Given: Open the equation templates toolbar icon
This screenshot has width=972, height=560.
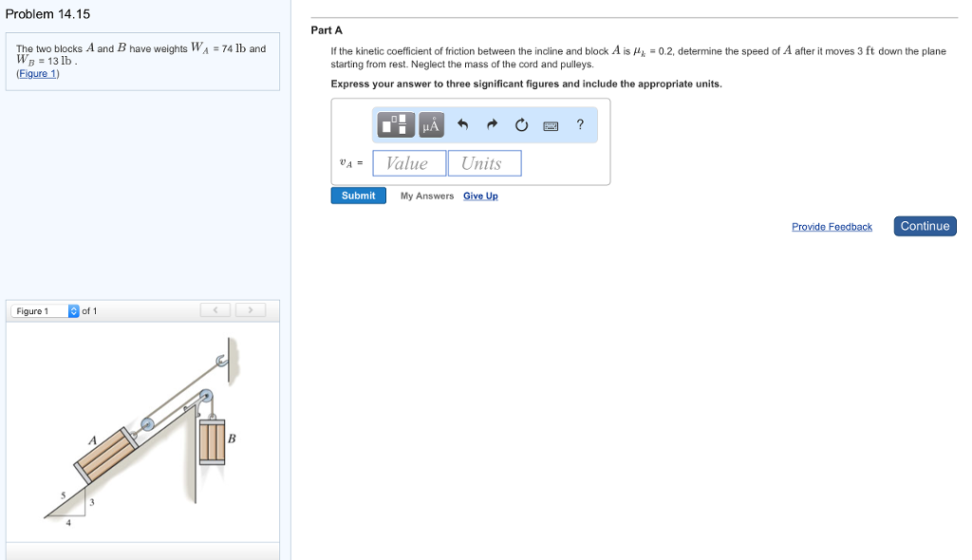Looking at the screenshot, I should [396, 124].
